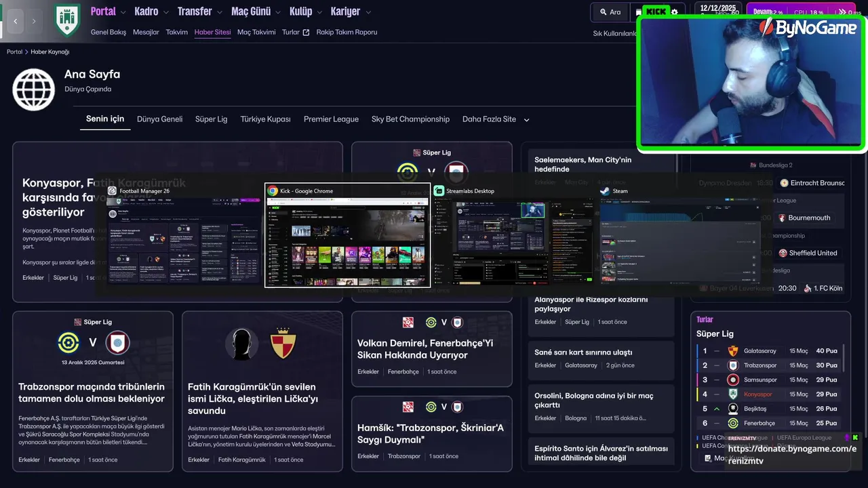The image size is (868, 488).
Task: Click the Eintracht Braunschweig crest
Action: (784, 183)
